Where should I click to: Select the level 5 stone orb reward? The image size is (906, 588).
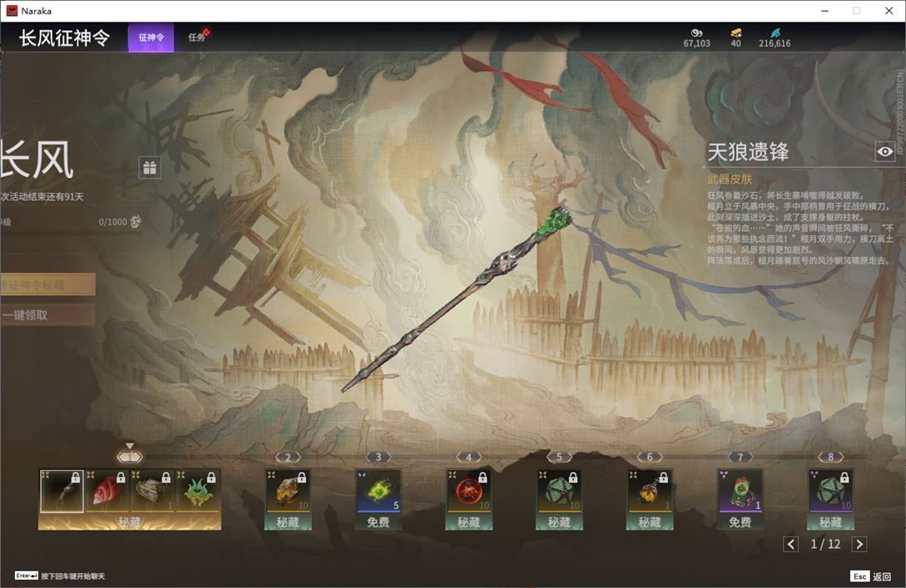[x=559, y=491]
